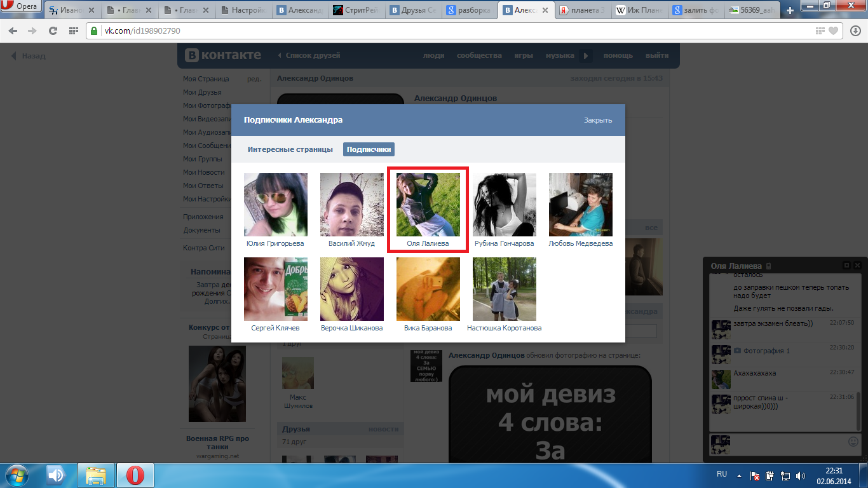Viewport: 868px width, 488px height.
Task: Reload the page with the refresh icon
Action: [x=53, y=30]
